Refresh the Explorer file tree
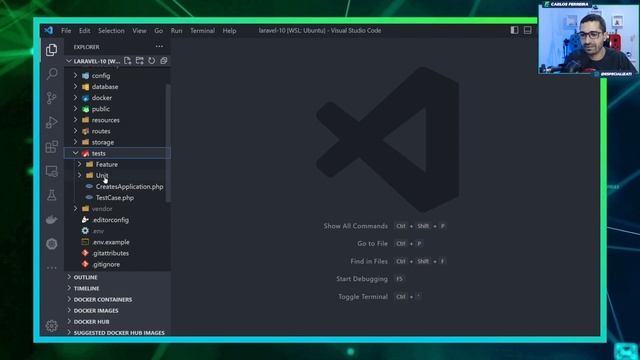 point(152,61)
